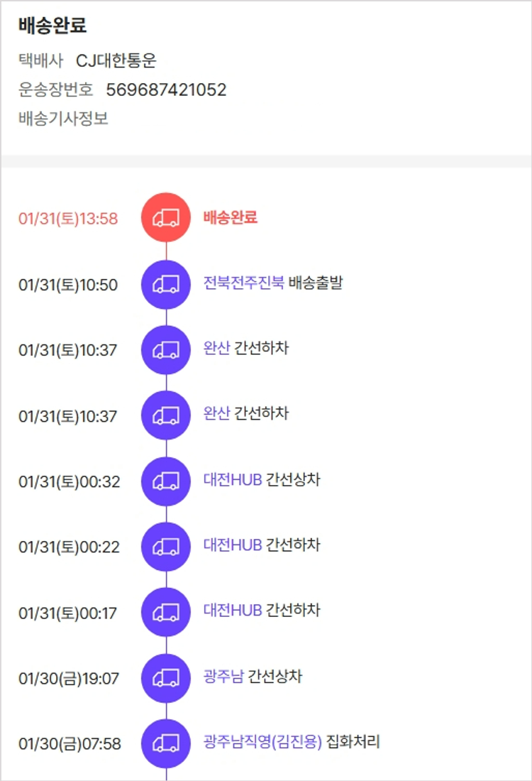The image size is (532, 781).
Task: Click the 01/31(토)10:50 timestamp
Action: tap(68, 285)
